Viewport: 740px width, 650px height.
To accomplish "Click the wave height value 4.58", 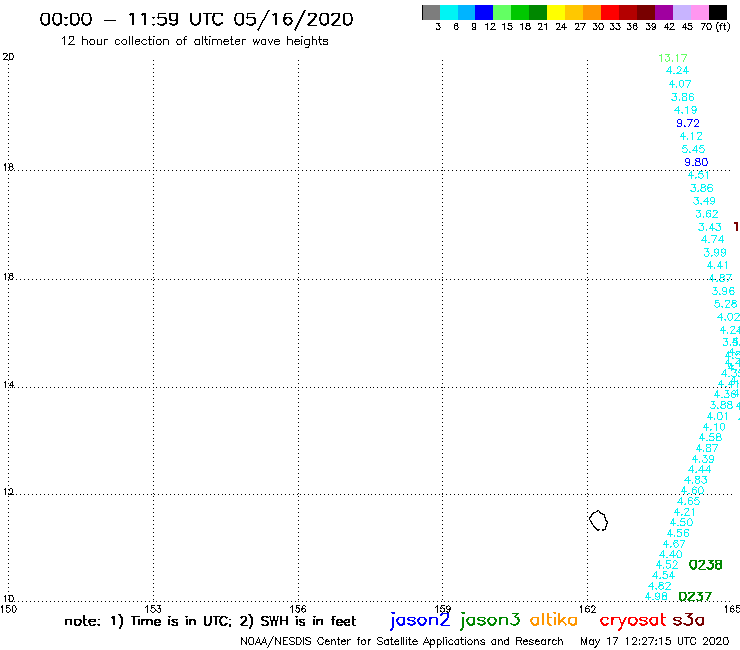I will pyautogui.click(x=711, y=438).
